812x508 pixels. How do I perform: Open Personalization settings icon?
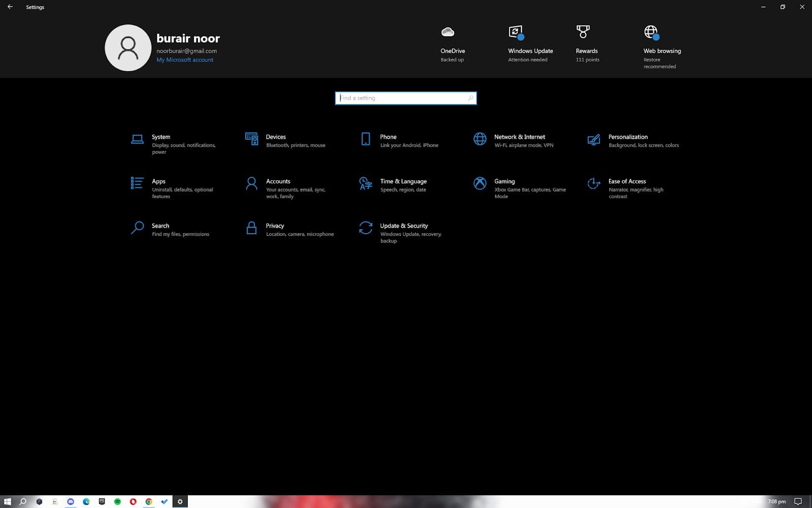[x=593, y=139]
